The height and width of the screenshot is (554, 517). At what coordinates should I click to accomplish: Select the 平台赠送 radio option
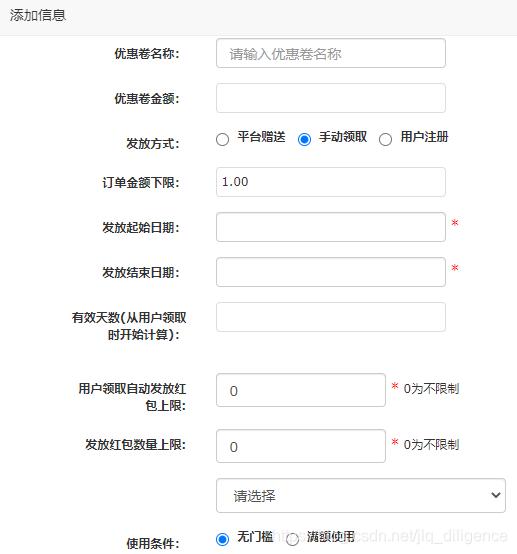point(222,140)
